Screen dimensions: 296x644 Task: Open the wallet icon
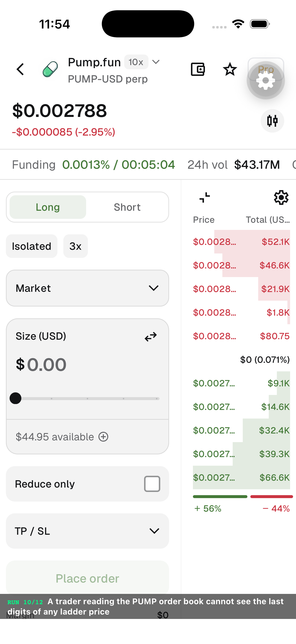click(x=198, y=69)
